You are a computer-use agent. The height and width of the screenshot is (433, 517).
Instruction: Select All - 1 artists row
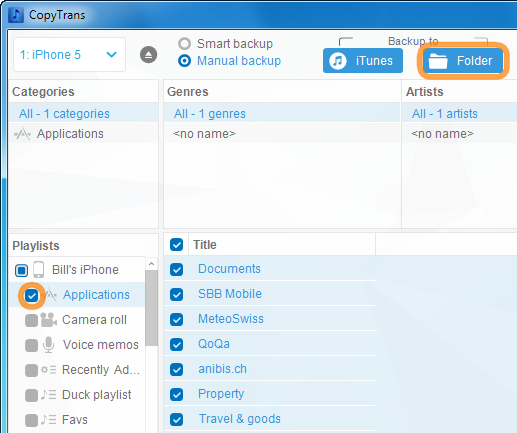[x=460, y=114]
